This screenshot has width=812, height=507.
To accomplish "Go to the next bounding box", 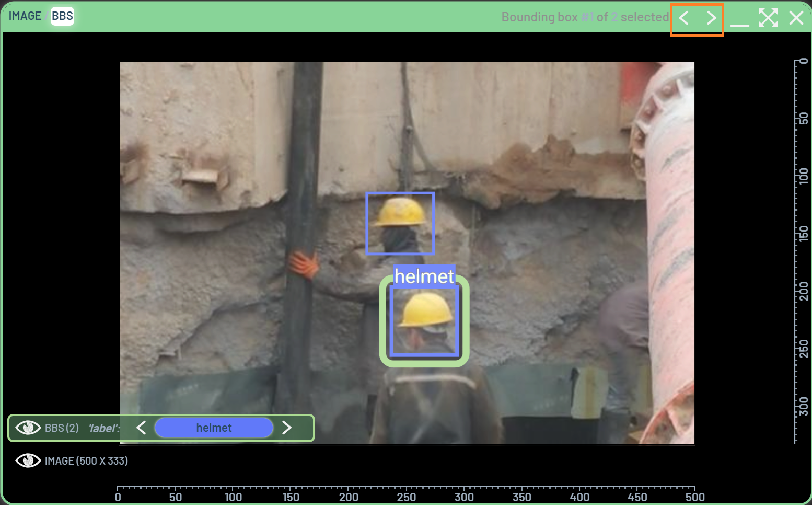I will tap(711, 18).
